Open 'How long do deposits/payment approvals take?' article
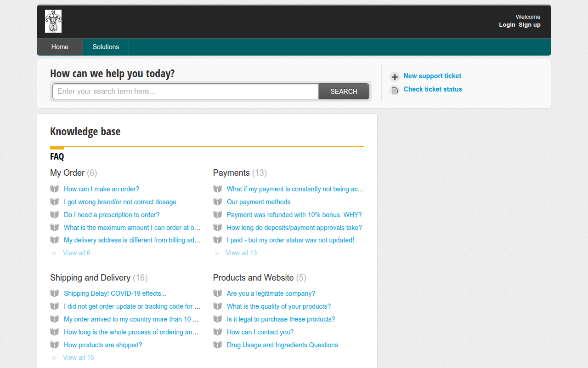The image size is (588, 368). tap(294, 227)
